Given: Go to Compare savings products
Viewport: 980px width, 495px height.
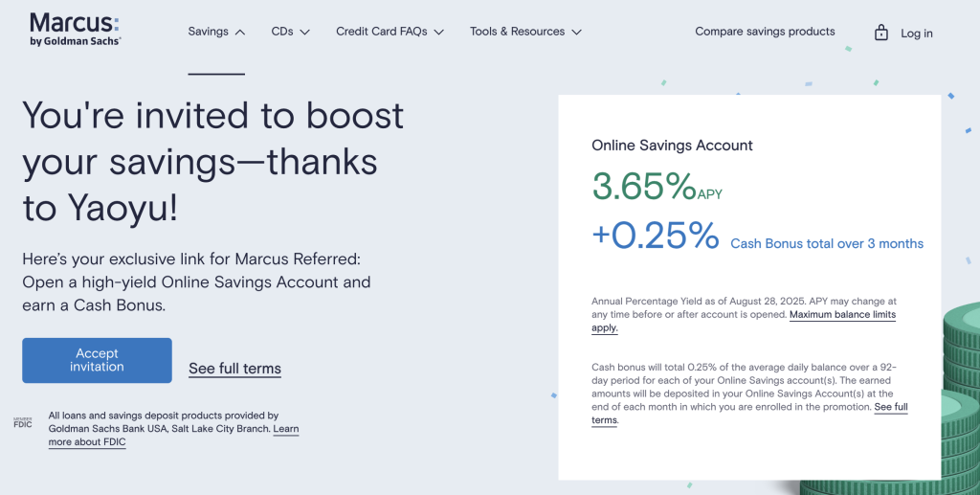Looking at the screenshot, I should (x=765, y=32).
